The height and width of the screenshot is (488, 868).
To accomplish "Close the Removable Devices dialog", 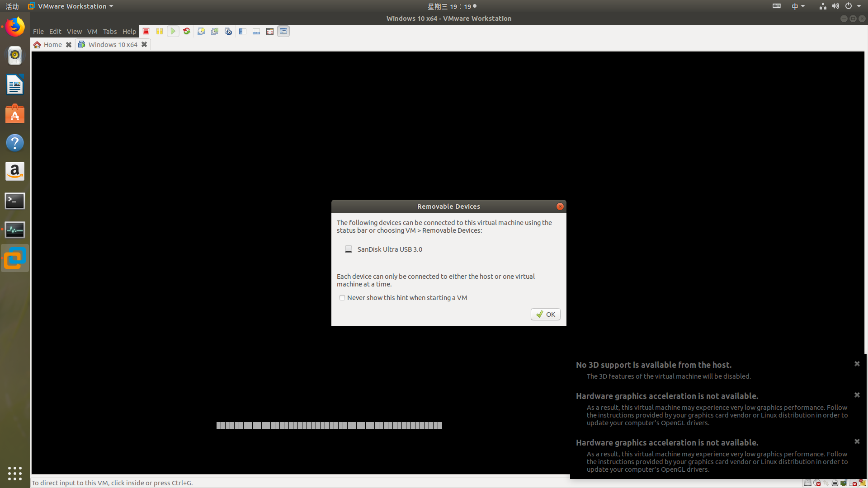I will click(x=560, y=206).
